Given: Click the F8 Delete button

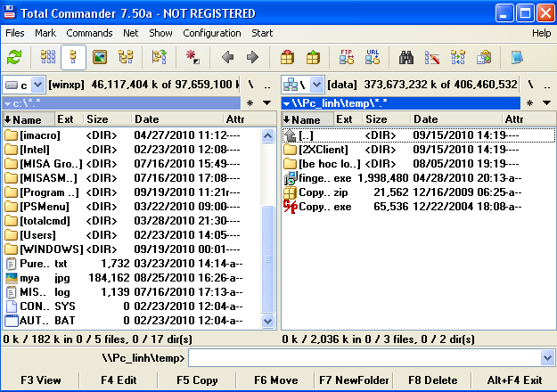Looking at the screenshot, I should click(x=432, y=380).
